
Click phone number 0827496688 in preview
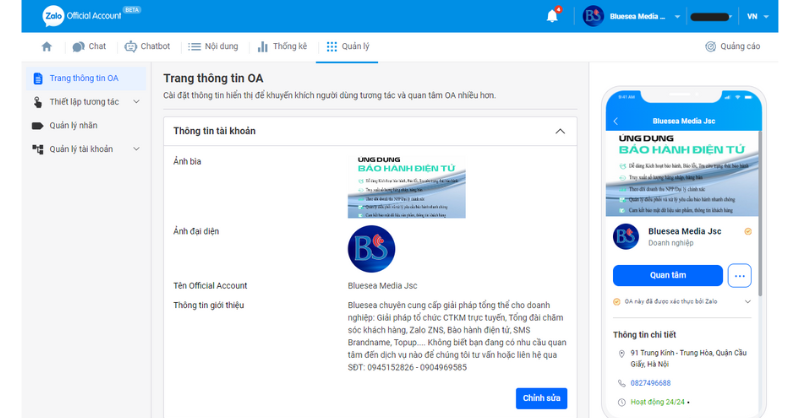pos(651,383)
